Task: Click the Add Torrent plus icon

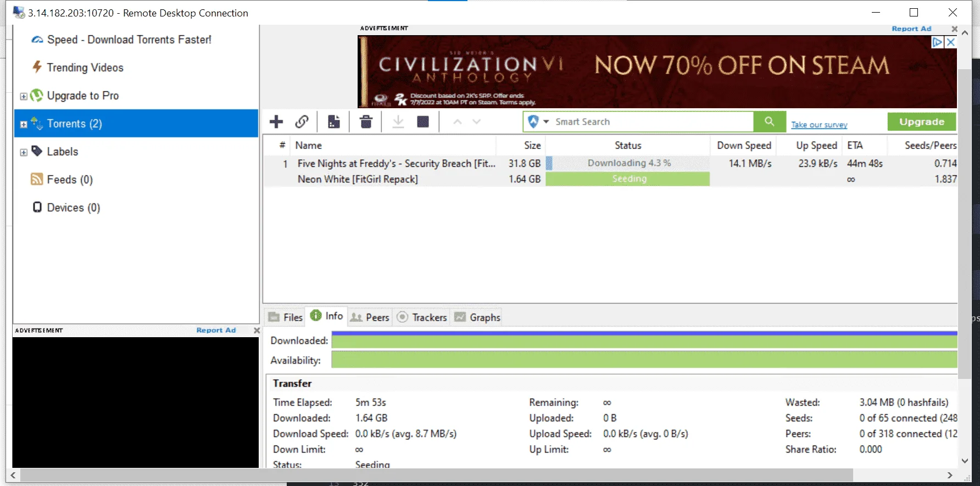Action: pos(276,122)
